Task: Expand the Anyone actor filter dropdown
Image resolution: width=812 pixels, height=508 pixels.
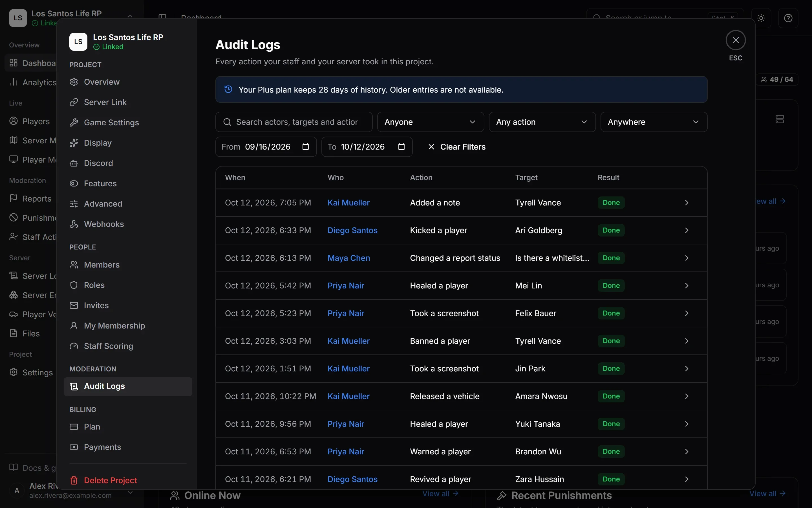Action: click(x=431, y=122)
